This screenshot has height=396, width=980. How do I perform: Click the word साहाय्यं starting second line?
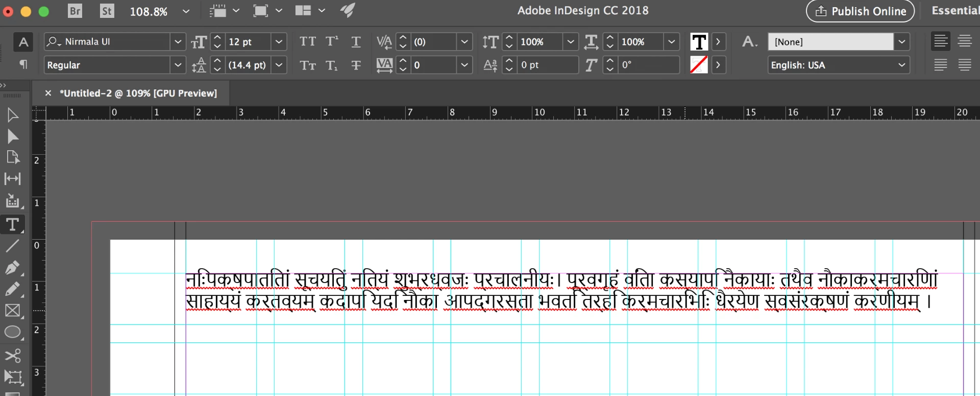click(213, 301)
